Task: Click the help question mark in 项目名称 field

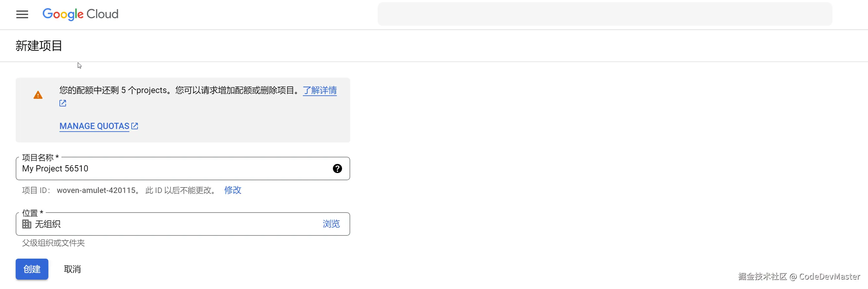Action: [x=337, y=169]
